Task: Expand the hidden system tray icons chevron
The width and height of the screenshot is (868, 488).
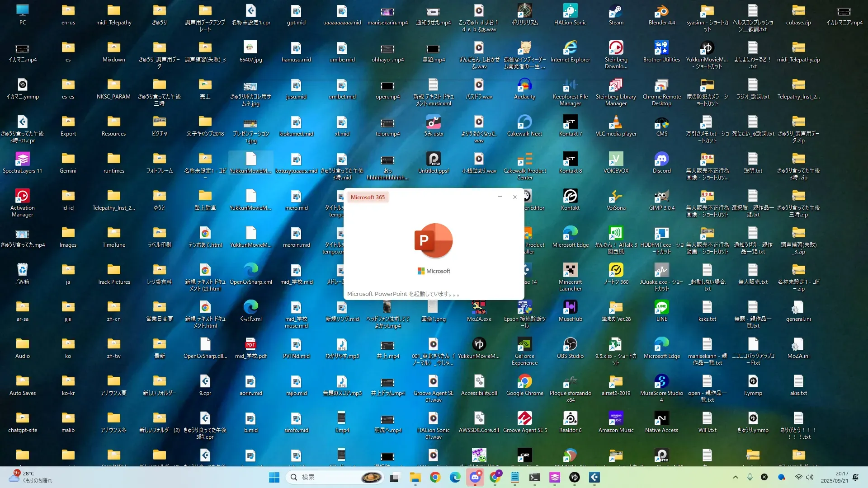Action: [735, 477]
